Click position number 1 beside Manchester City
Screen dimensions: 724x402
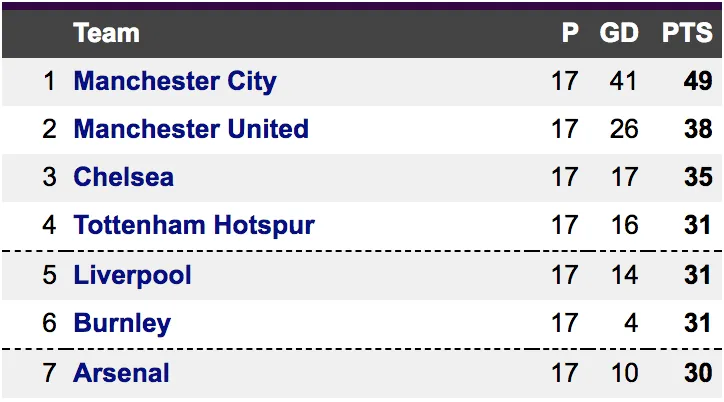pyautogui.click(x=50, y=81)
